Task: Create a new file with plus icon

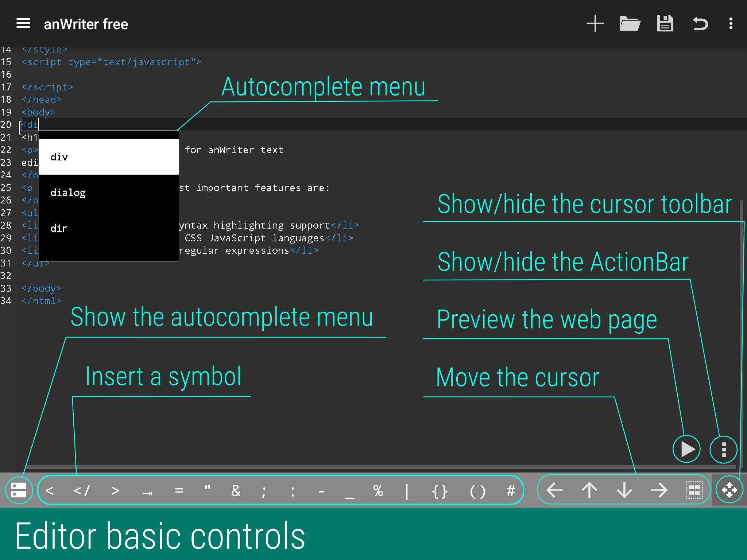Action: 595,24
